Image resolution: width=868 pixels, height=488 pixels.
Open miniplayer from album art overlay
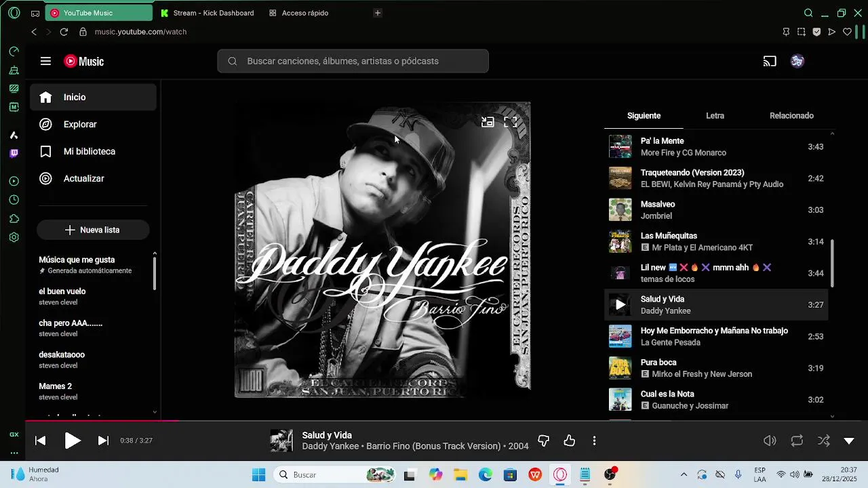click(x=488, y=122)
